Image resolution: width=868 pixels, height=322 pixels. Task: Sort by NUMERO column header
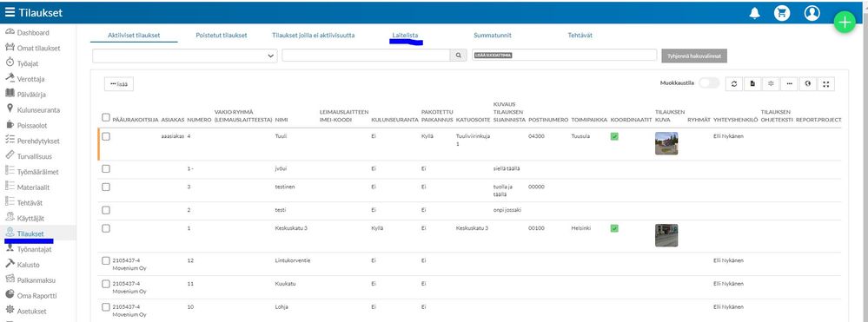pyautogui.click(x=199, y=120)
